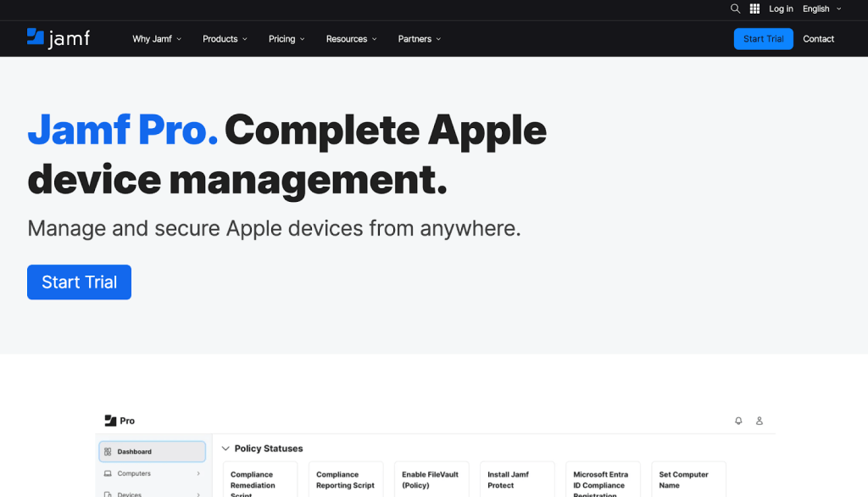This screenshot has width=868, height=497.
Task: Click the Jamf Pro logo in dashboard preview
Action: pos(120,421)
